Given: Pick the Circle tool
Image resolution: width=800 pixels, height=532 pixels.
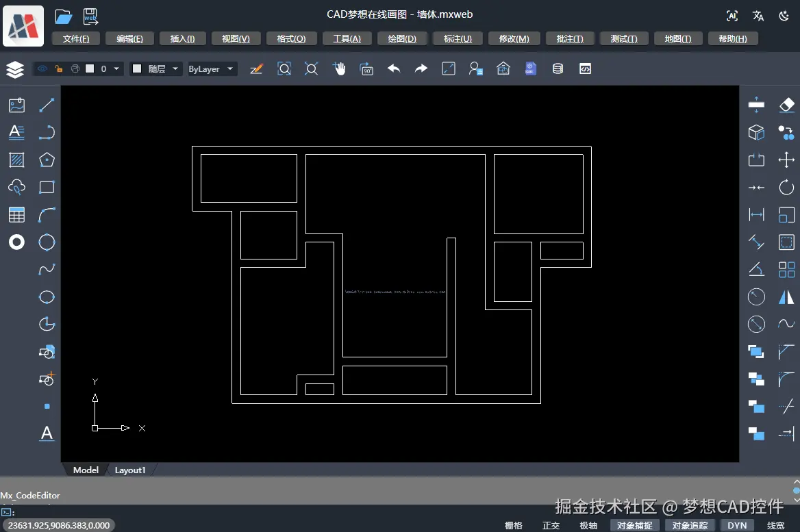Looking at the screenshot, I should [47, 242].
